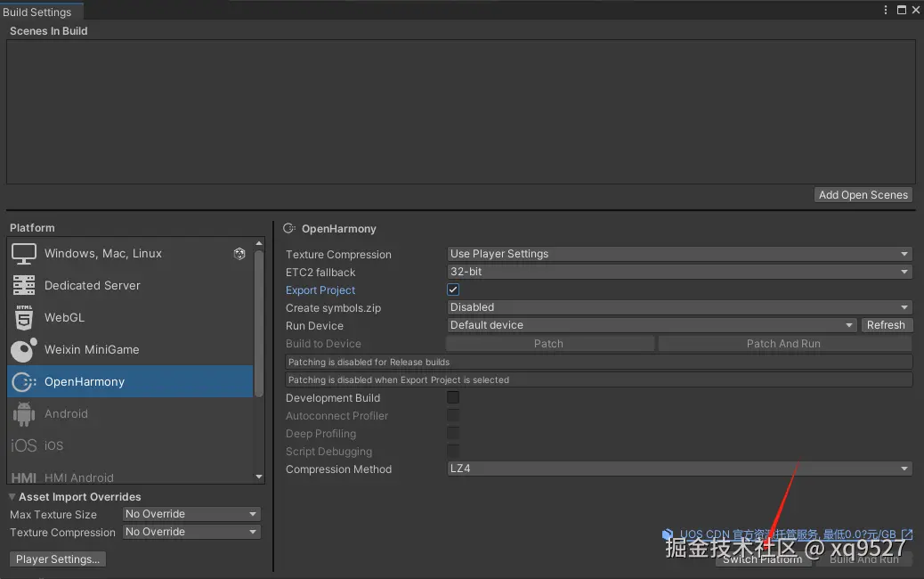
Task: Click the WebGL HTML5 icon
Action: (x=23, y=317)
